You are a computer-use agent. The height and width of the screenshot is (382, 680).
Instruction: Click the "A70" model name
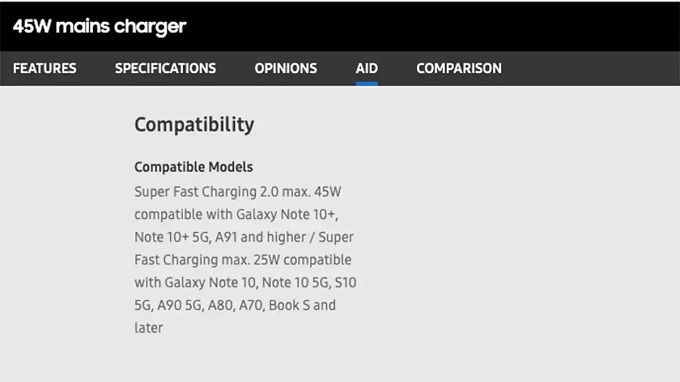click(251, 305)
